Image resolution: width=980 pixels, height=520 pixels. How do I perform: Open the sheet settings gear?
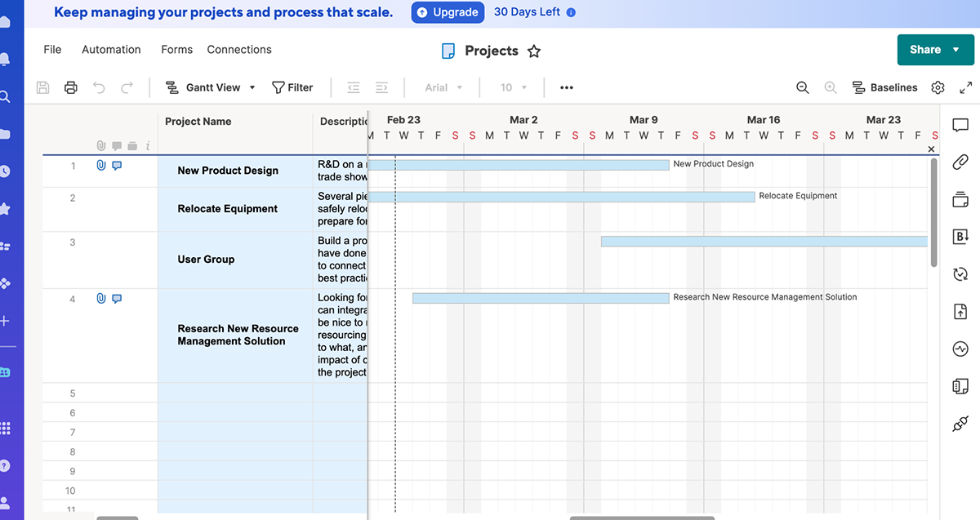pyautogui.click(x=938, y=87)
